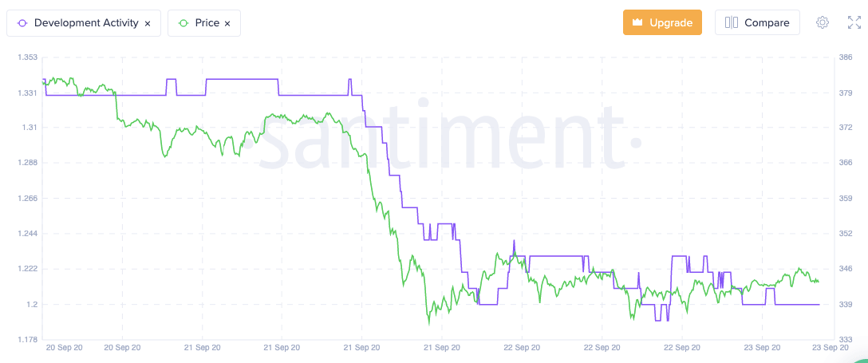The height and width of the screenshot is (363, 868).
Task: Remove the Price metric
Action: click(x=227, y=24)
